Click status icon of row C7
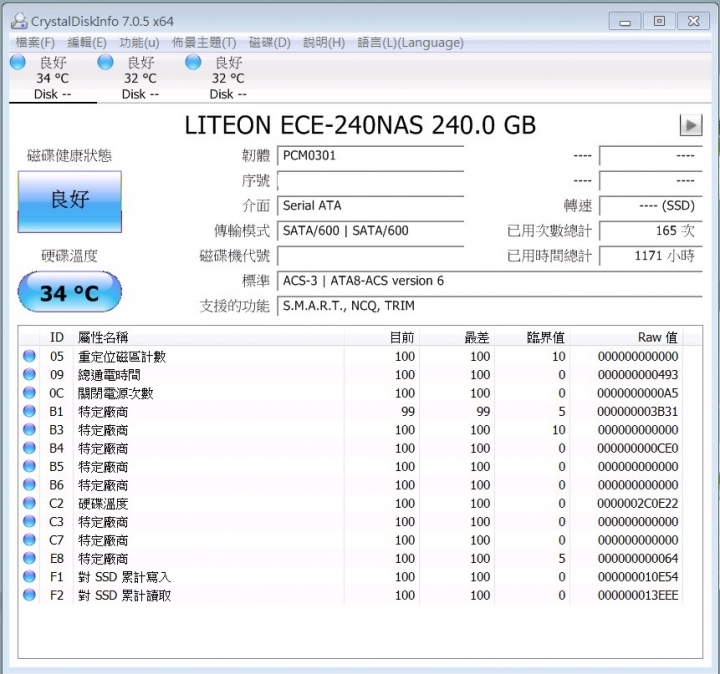The height and width of the screenshot is (674, 720). [29, 539]
